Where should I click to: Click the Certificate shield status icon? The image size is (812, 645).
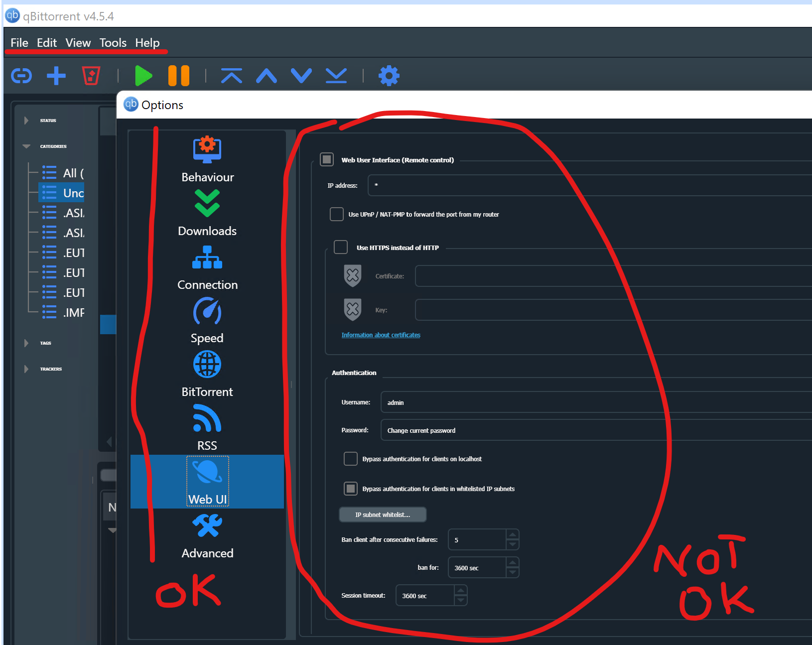[353, 275]
